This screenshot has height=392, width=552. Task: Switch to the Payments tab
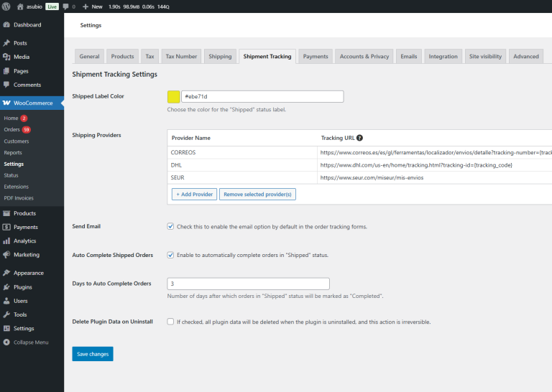click(316, 56)
